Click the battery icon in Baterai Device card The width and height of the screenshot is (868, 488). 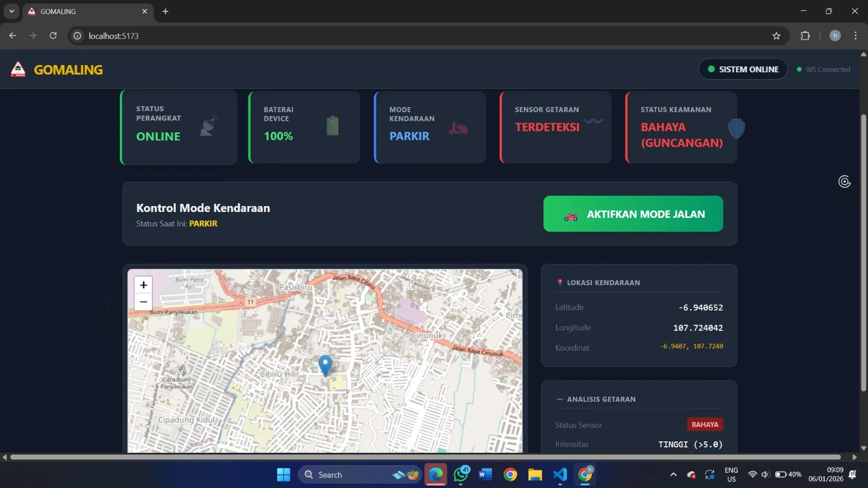point(333,126)
